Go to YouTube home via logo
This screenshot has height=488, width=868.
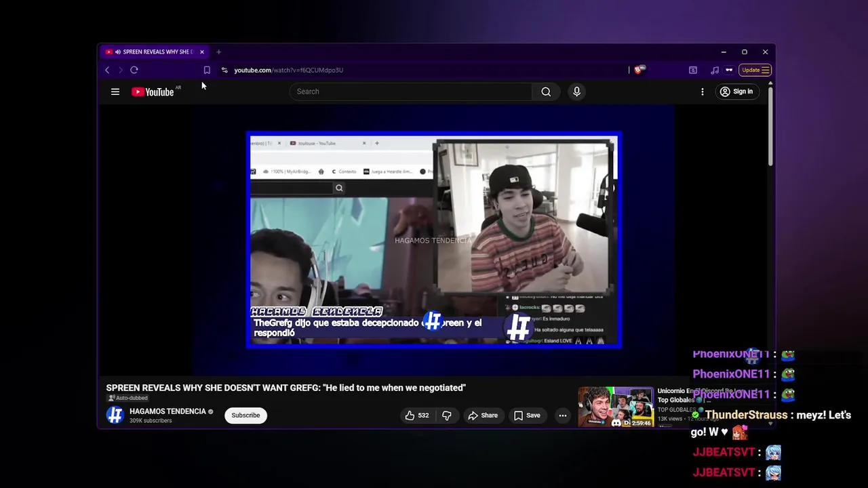pyautogui.click(x=153, y=91)
